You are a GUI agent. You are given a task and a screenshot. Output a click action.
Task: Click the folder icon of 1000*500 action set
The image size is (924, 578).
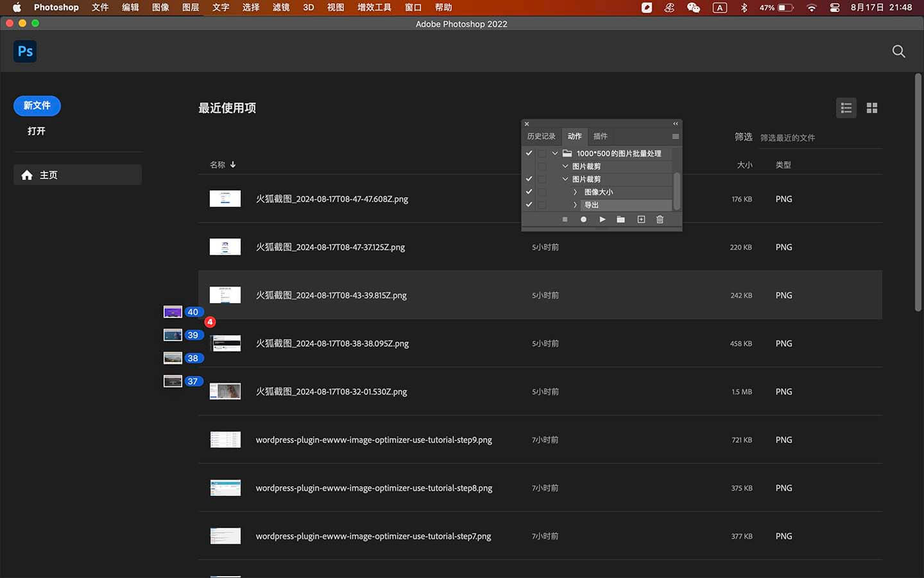tap(567, 153)
